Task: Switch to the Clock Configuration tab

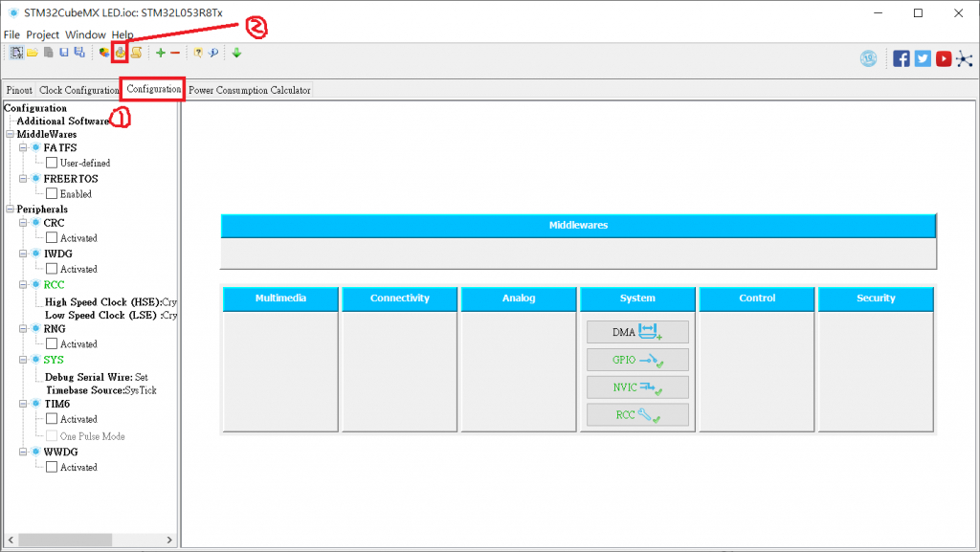Action: pos(78,90)
